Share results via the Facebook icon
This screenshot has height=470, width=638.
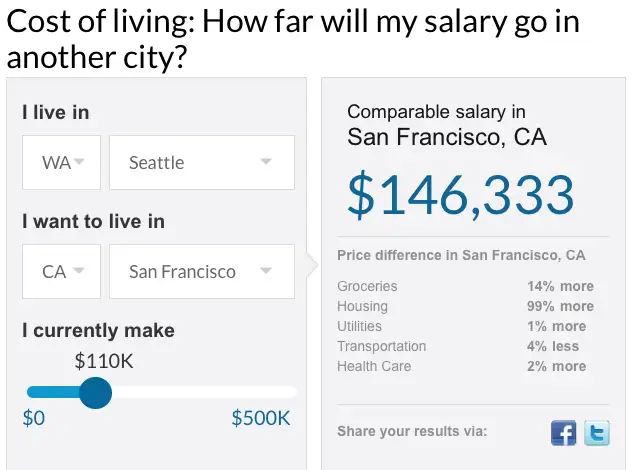tap(564, 433)
